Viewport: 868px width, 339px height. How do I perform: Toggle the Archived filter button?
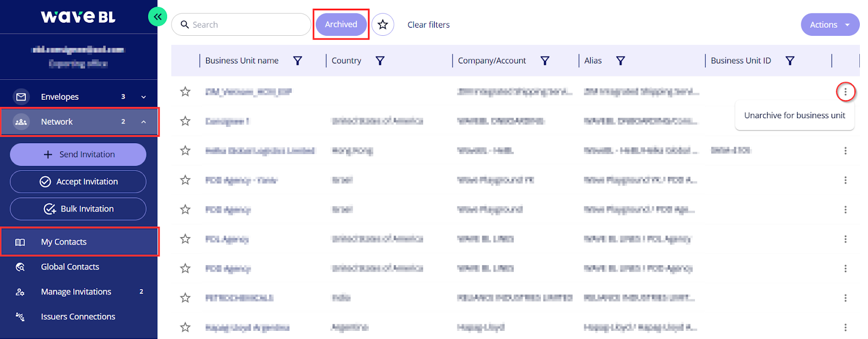coord(341,24)
